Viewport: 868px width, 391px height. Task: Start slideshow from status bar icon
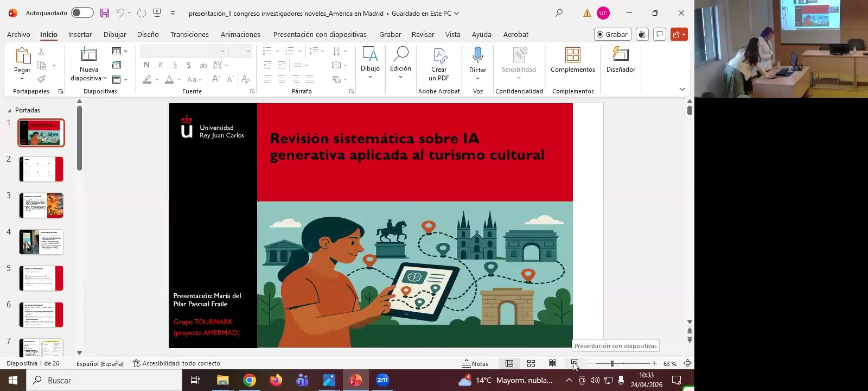tap(574, 363)
